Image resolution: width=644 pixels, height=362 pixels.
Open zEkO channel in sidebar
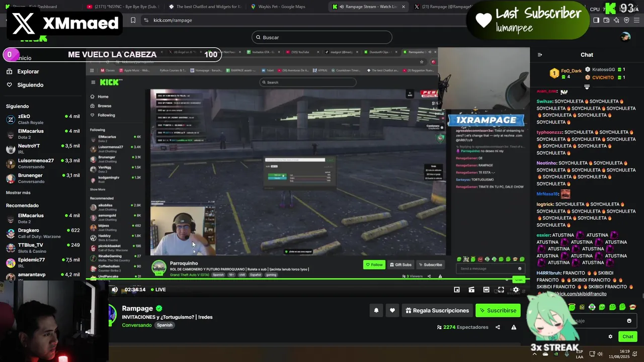tap(43, 120)
